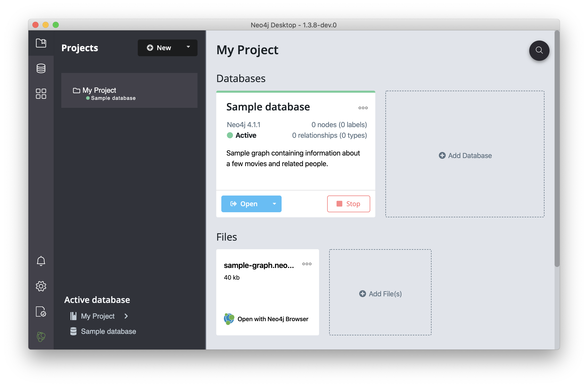Open the DBMS database stack icon

point(41,68)
